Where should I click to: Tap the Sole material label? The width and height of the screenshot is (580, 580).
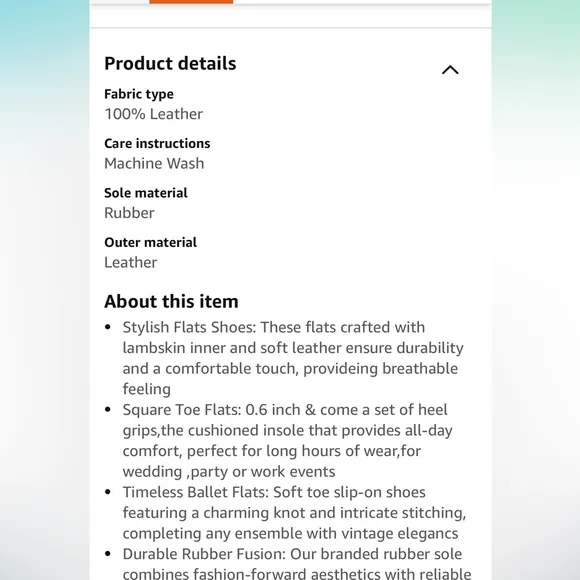point(146,193)
